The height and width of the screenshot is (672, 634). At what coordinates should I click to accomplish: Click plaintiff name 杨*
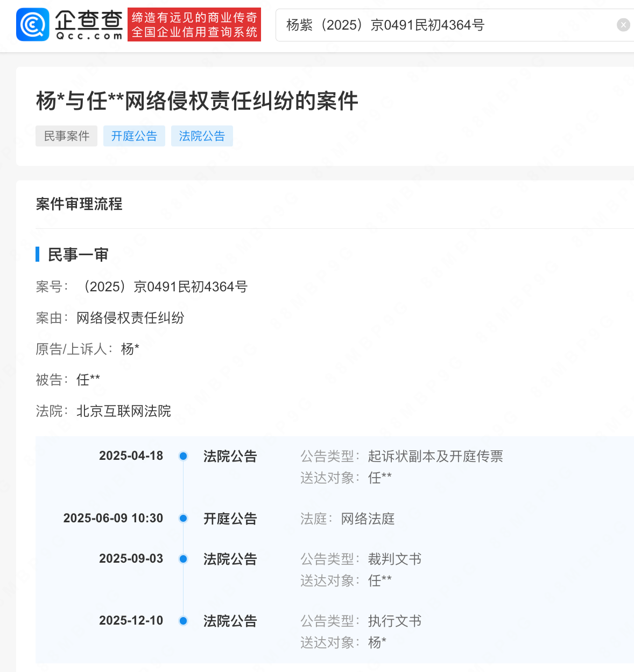(130, 349)
